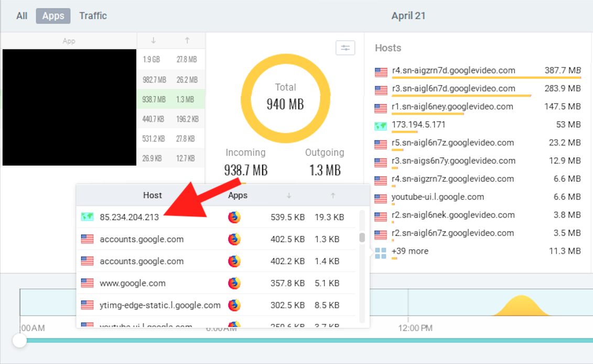Click Firefox icon in 85.234.204.213 row
Viewport: 593px width, 364px height.
(234, 217)
